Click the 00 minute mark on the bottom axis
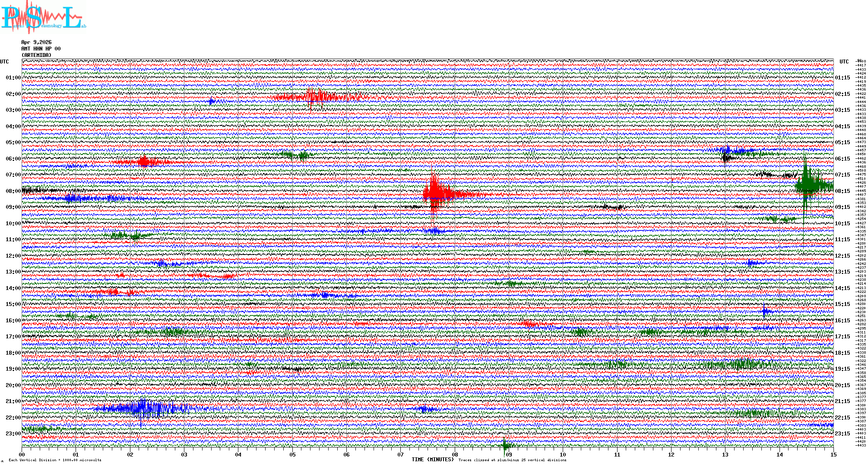The width and height of the screenshot is (868, 466). (22, 454)
